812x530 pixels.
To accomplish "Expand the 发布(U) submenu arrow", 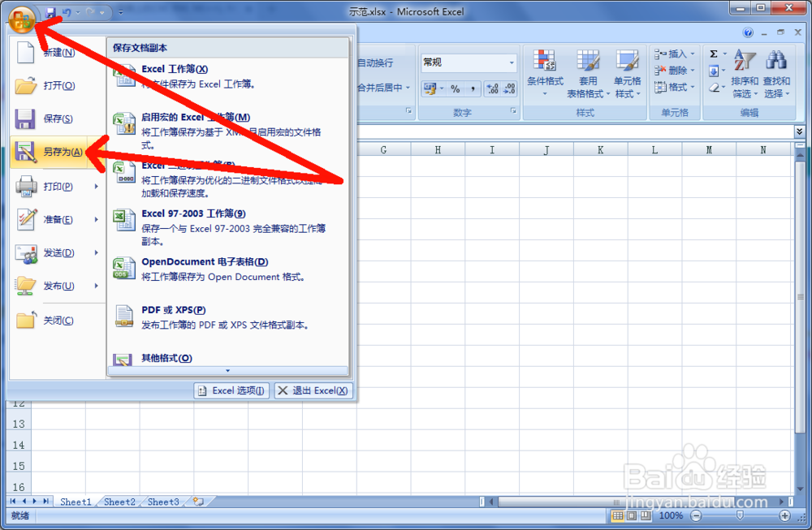I will [97, 286].
